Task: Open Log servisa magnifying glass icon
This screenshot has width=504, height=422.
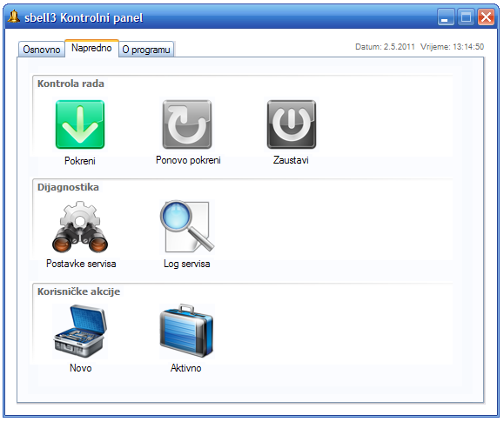Action: pyautogui.click(x=187, y=226)
